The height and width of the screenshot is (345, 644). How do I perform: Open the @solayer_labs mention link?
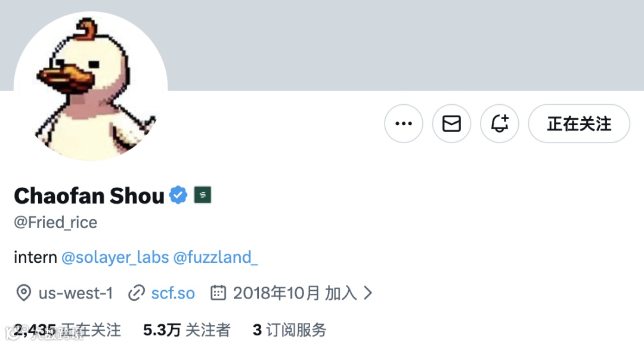[x=115, y=257]
